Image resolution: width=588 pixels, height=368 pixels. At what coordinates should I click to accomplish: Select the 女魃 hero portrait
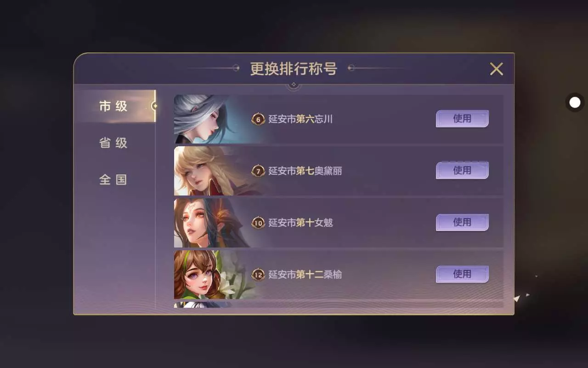tap(211, 223)
